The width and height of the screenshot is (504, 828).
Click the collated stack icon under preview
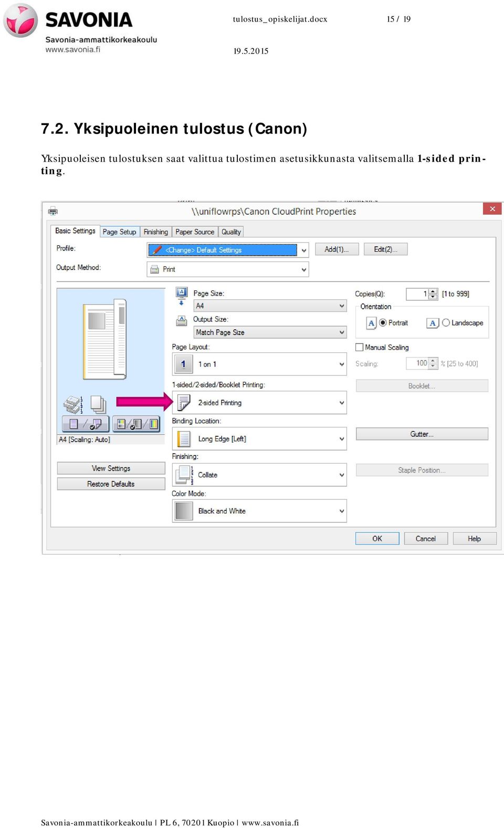73,405
